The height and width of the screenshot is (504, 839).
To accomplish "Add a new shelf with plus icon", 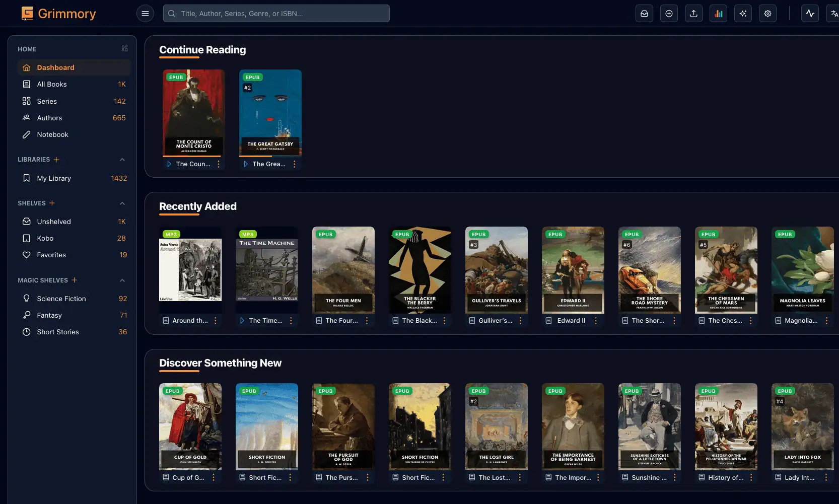I will pyautogui.click(x=52, y=203).
